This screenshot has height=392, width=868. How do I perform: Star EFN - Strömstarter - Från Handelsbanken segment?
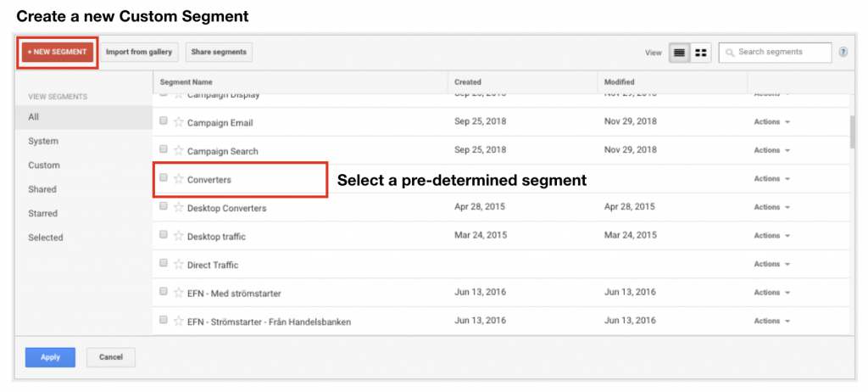click(178, 321)
